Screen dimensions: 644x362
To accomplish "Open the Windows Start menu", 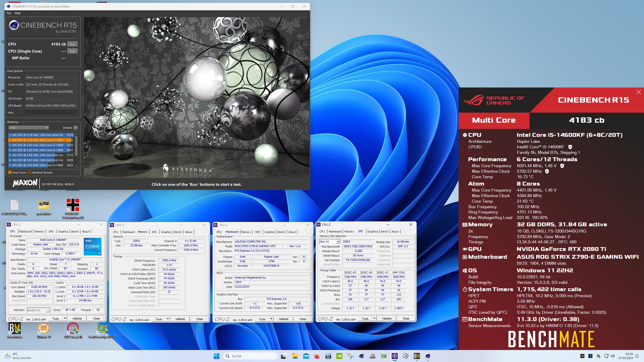I will click(x=216, y=356).
